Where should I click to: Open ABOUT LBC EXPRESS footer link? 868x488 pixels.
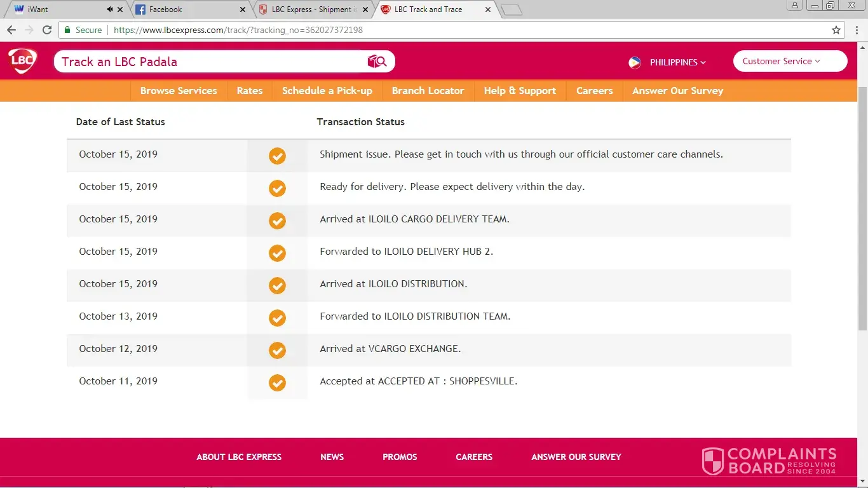239,457
